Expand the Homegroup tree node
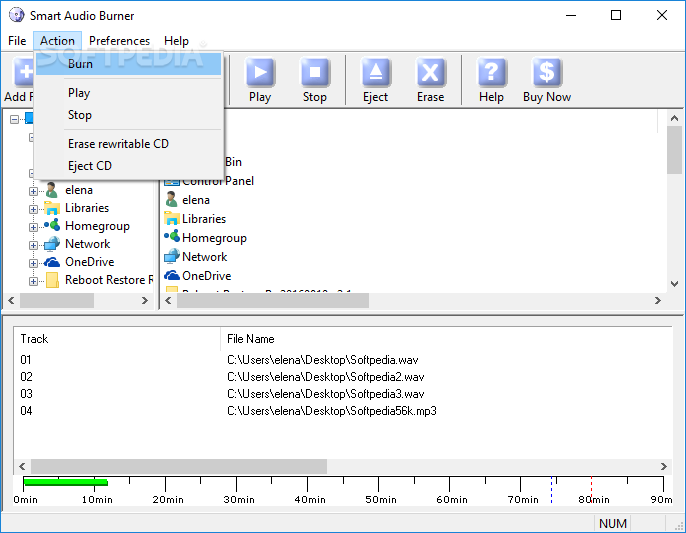686x533 pixels. [33, 227]
